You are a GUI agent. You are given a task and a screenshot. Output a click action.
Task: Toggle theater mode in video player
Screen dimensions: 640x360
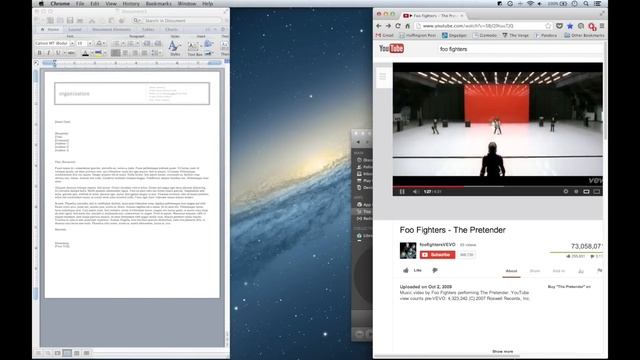[586, 191]
